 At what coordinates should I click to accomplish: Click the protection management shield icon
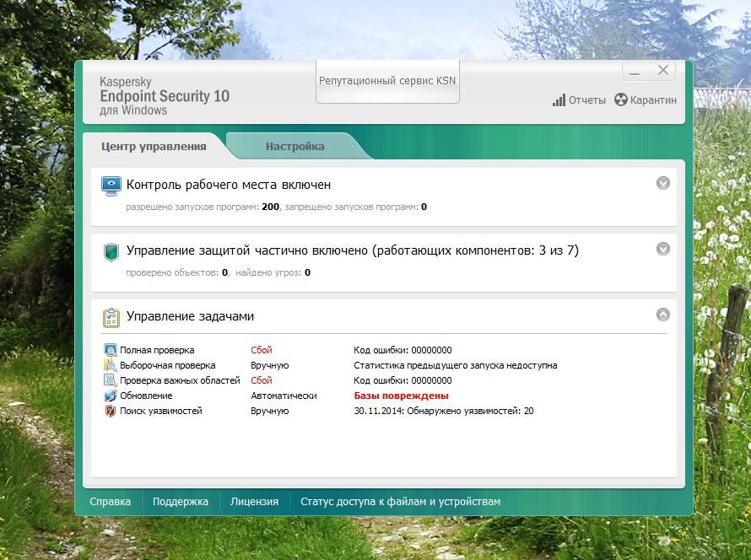111,252
